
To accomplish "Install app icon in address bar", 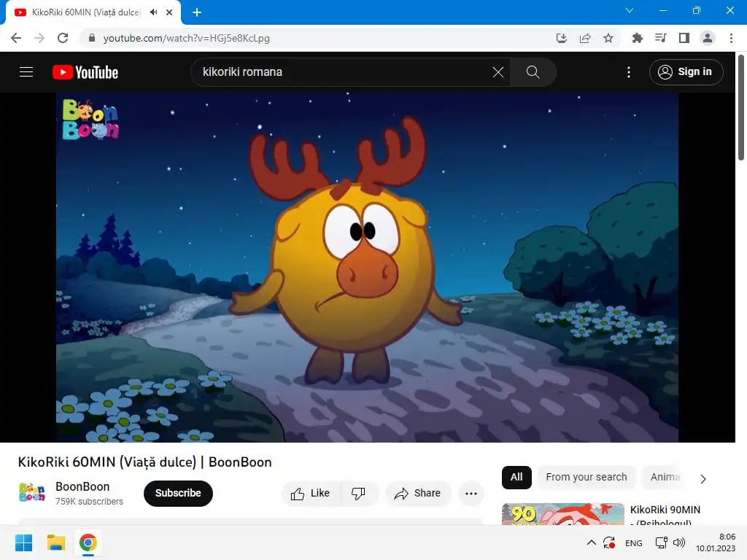I will click(562, 38).
